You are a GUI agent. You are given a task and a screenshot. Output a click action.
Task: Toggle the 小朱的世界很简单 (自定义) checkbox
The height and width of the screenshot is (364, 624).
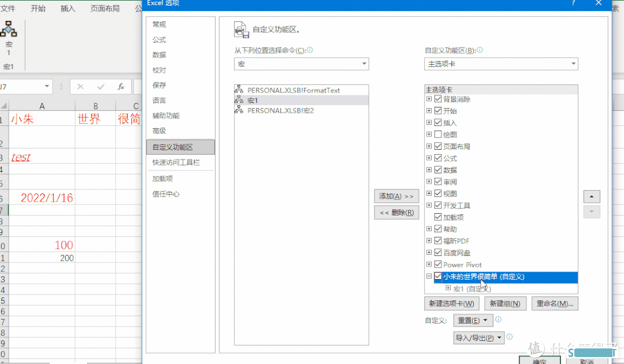click(x=438, y=276)
